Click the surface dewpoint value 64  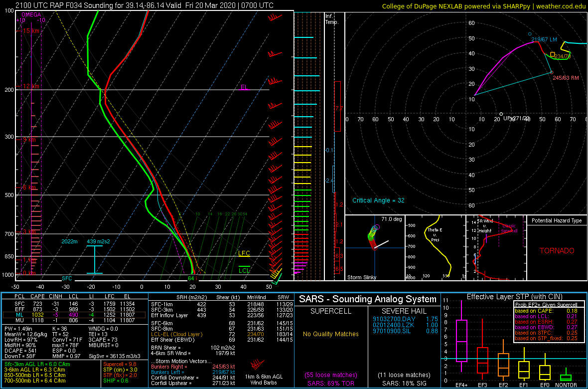pyautogui.click(x=191, y=278)
